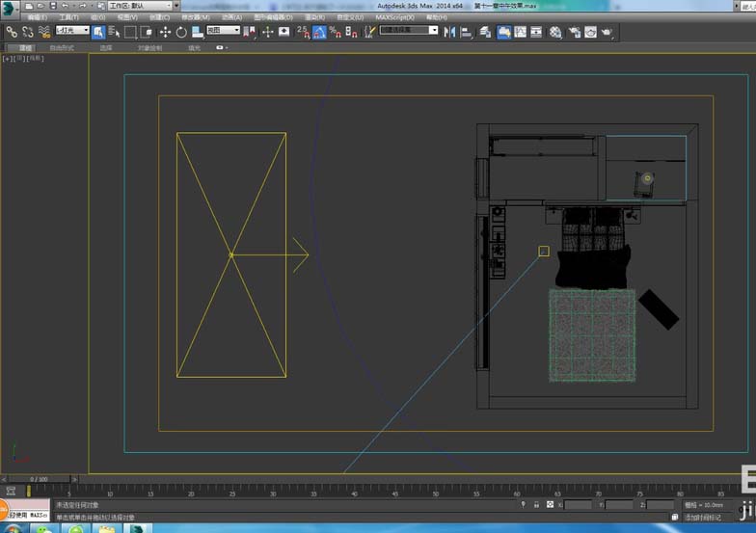Click the time slider at 0 / 100
The image size is (756, 533).
pos(39,478)
